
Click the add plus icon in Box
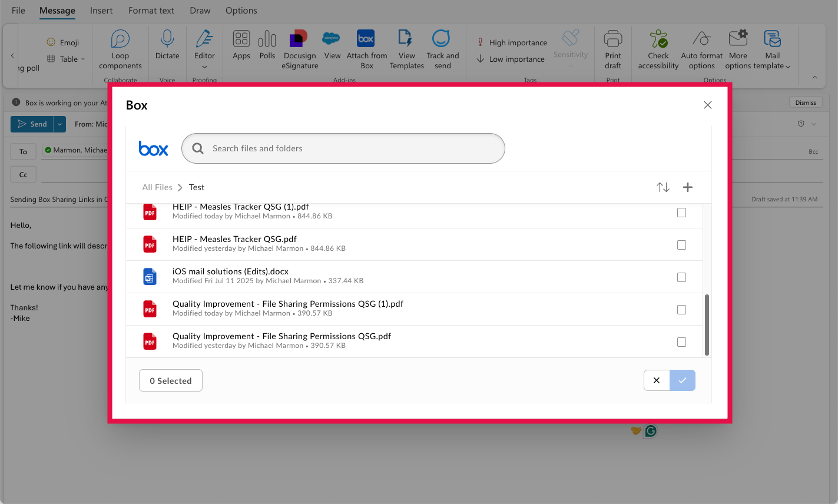tap(687, 187)
